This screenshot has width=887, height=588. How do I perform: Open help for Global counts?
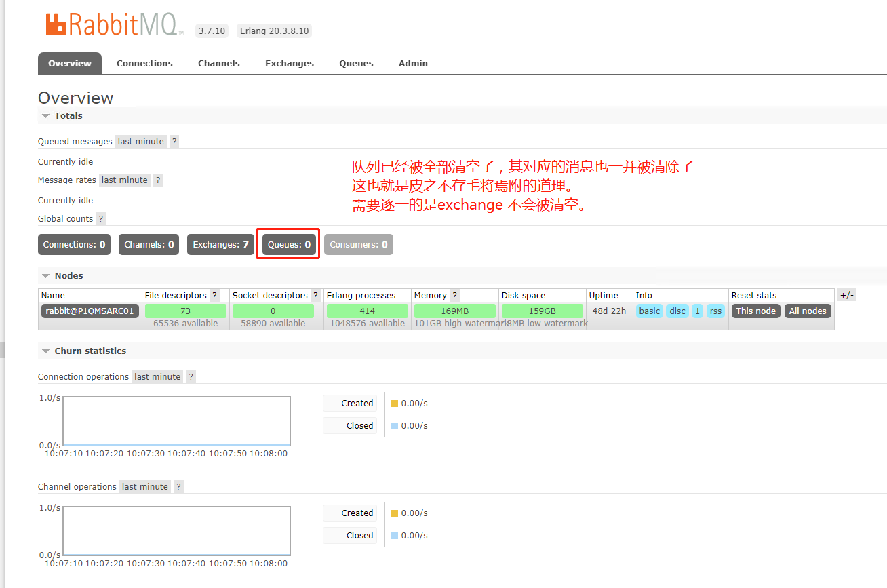pyautogui.click(x=100, y=218)
